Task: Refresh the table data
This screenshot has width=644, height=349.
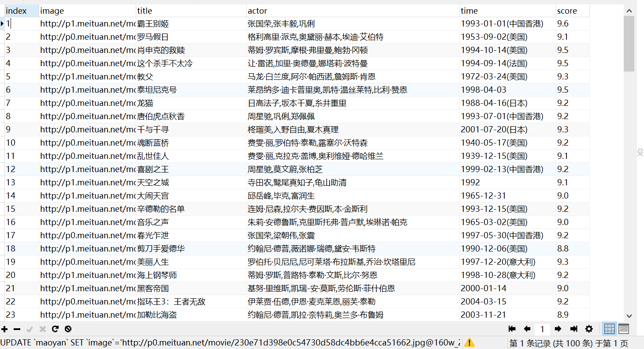Action: [55, 329]
